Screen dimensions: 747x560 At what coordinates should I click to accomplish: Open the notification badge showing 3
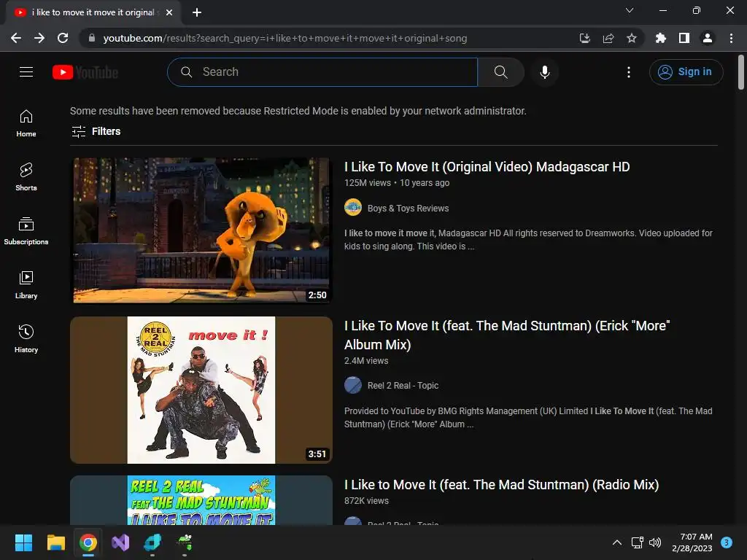727,542
